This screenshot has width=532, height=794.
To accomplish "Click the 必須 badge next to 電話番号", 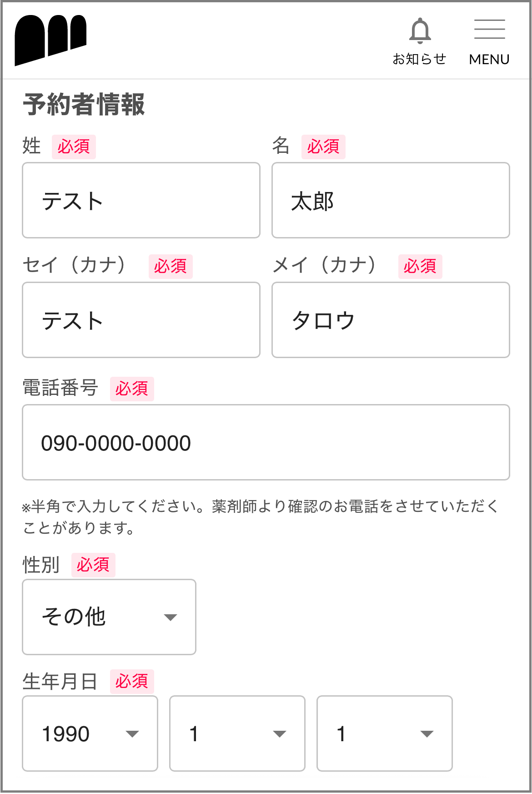I will (132, 389).
